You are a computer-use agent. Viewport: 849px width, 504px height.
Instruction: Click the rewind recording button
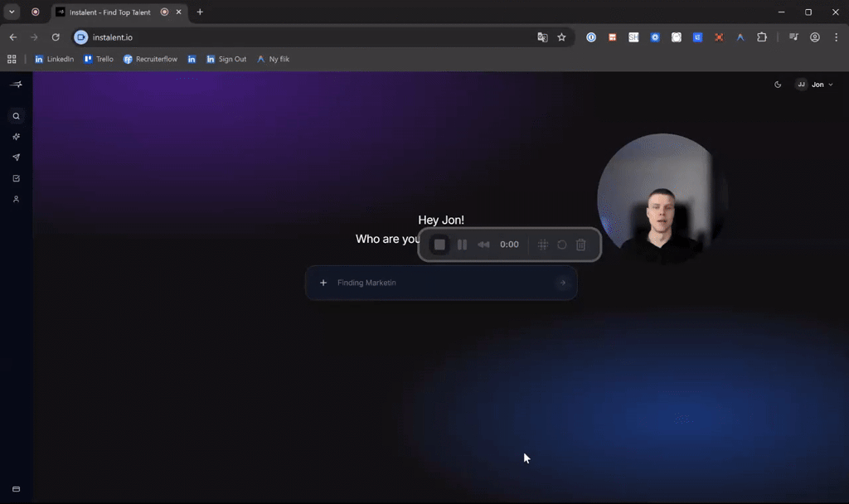click(x=483, y=245)
